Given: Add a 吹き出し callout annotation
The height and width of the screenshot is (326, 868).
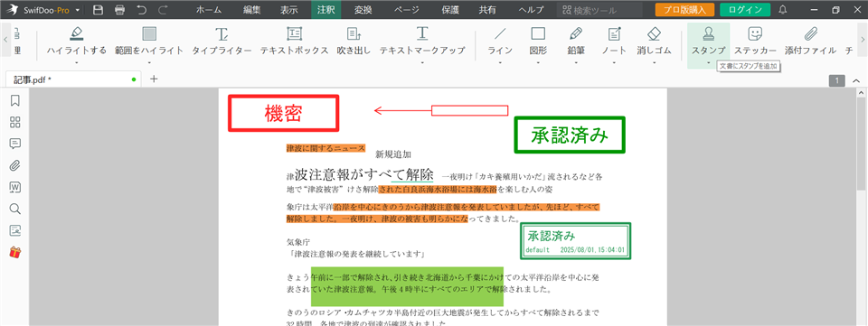Looking at the screenshot, I should (x=354, y=42).
